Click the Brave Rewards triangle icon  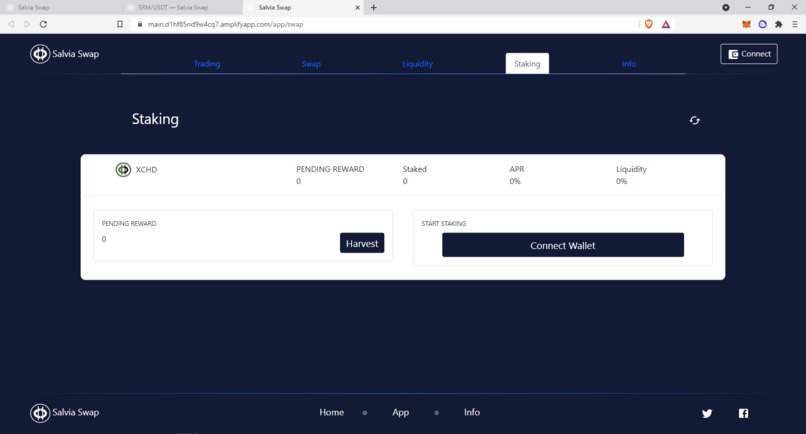666,24
